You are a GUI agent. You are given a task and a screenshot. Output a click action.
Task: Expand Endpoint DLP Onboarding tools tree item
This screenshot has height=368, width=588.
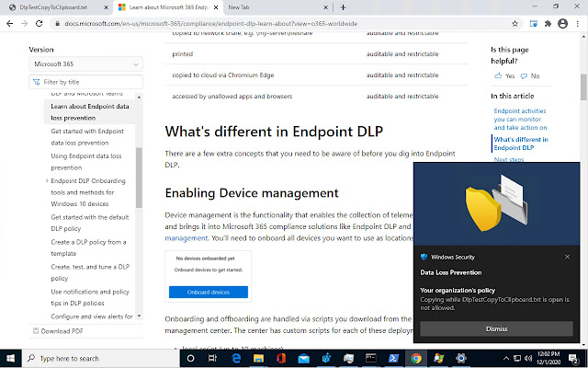(x=45, y=181)
